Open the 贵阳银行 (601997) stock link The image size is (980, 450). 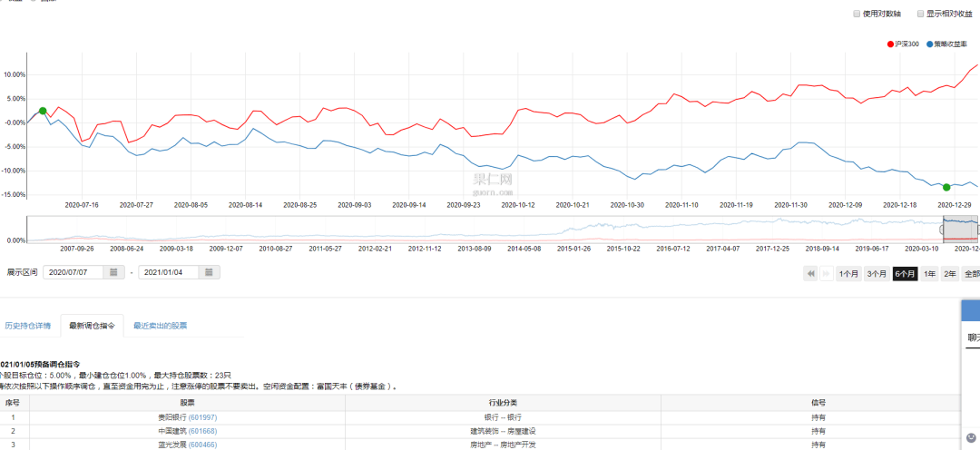[188, 416]
